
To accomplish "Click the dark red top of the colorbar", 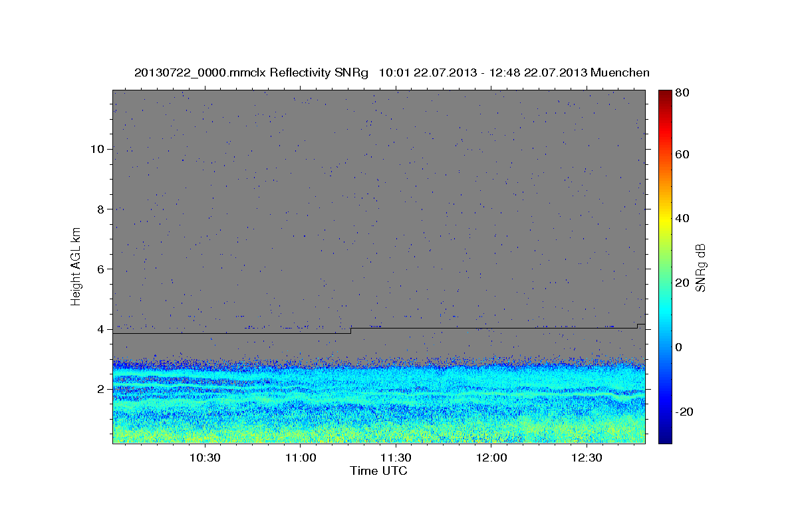I will [x=665, y=94].
